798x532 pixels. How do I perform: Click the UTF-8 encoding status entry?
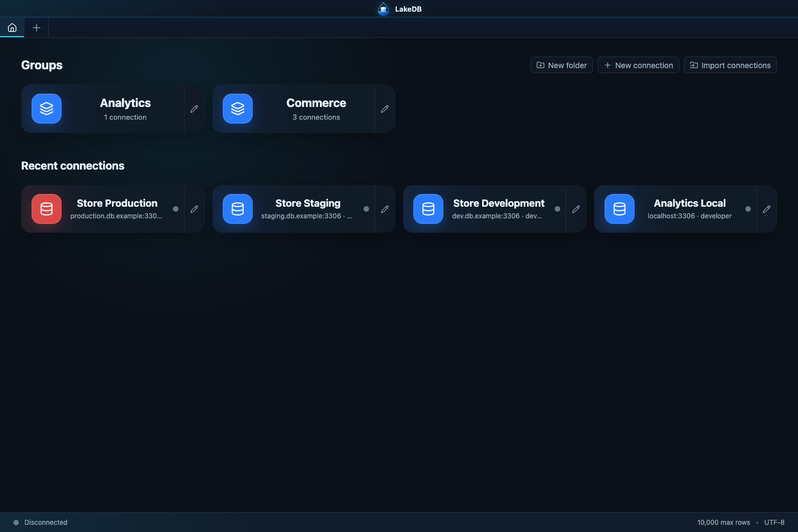[774, 523]
